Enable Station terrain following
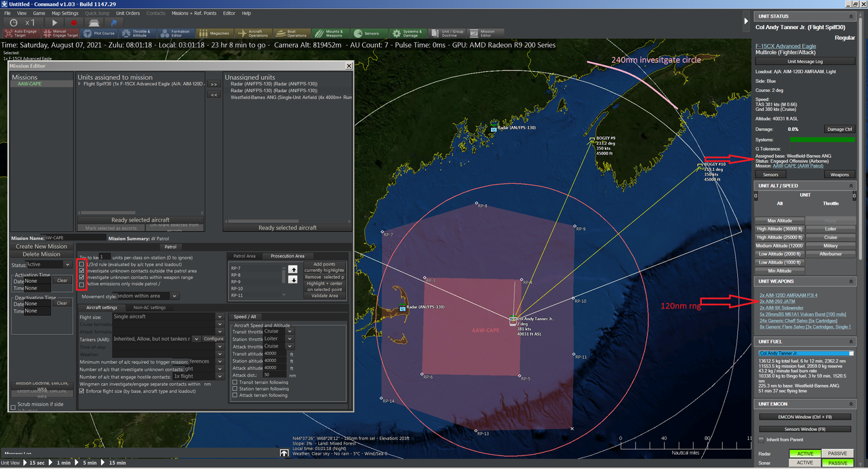Screen dimensions: 868x469 pyautogui.click(x=235, y=389)
